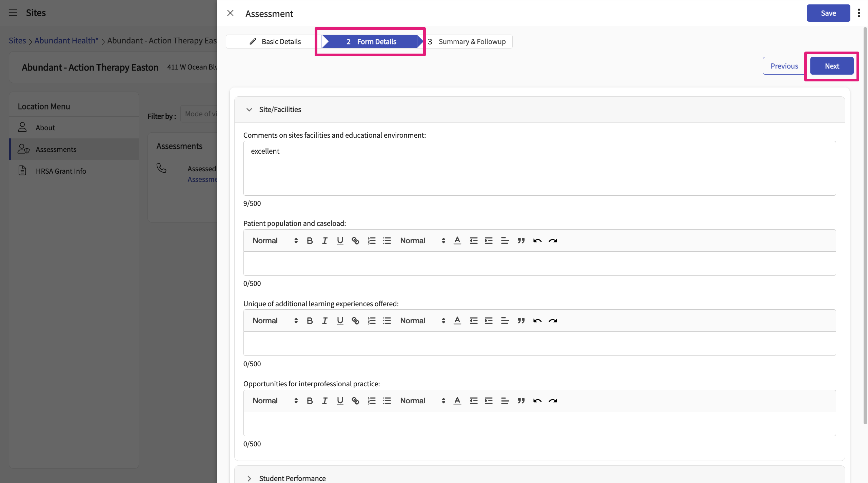Image resolution: width=868 pixels, height=483 pixels.
Task: Add numbered list in Interprofessional practice editor
Action: (x=371, y=401)
